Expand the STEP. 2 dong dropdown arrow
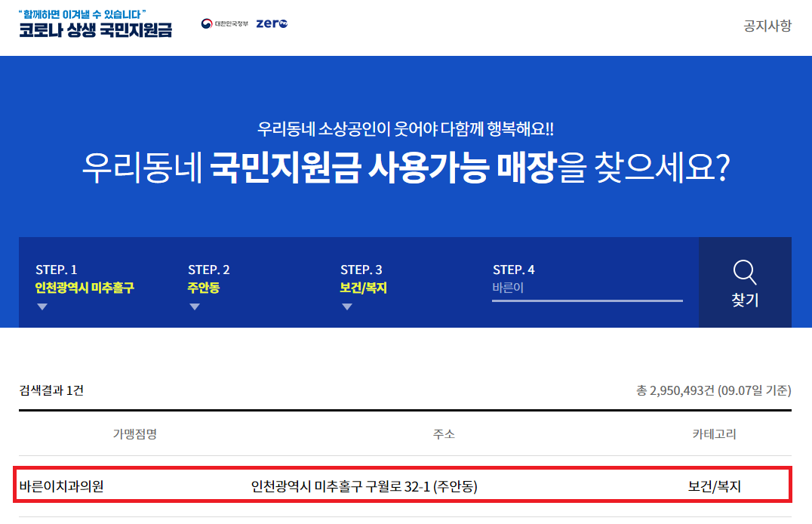The height and width of the screenshot is (524, 812). coord(195,307)
